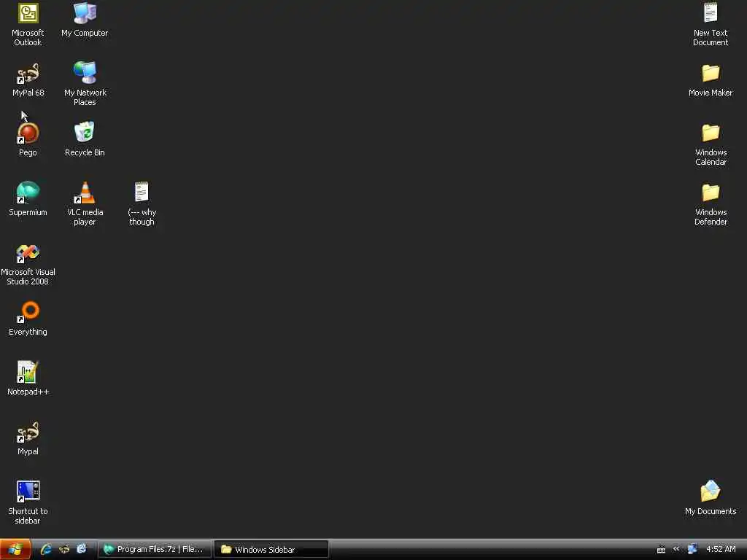Click the network tray icon

click(693, 549)
